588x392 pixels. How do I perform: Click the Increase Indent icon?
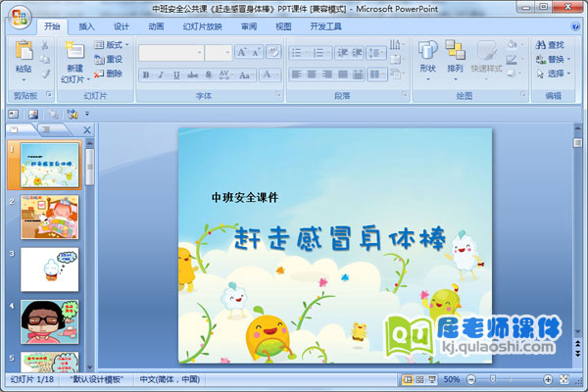pos(357,53)
